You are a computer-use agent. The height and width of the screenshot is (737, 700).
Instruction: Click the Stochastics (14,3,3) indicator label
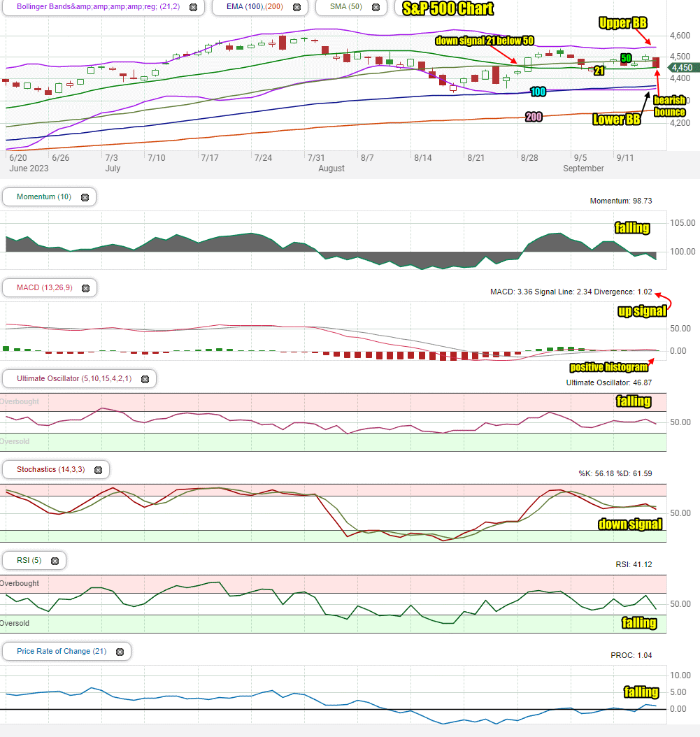pyautogui.click(x=51, y=469)
